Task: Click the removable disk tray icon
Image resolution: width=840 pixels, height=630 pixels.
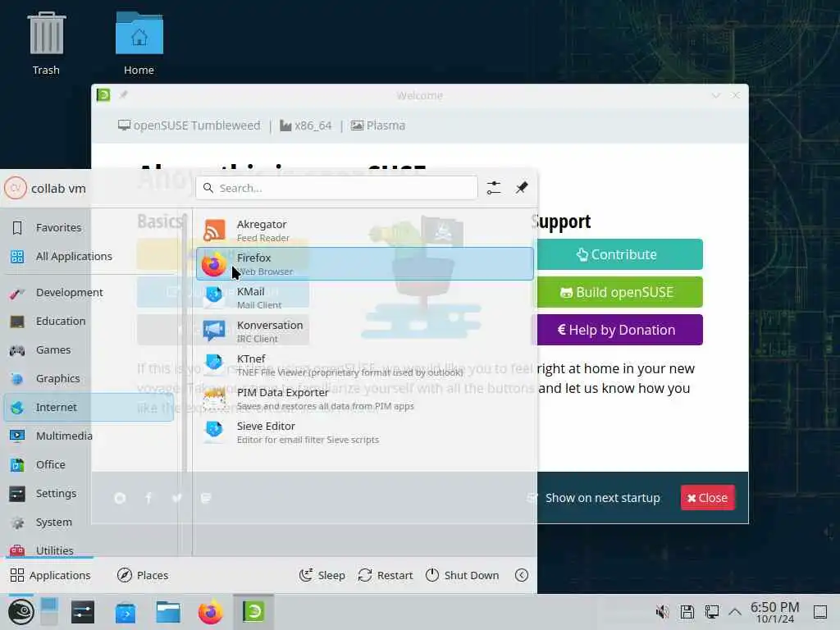Action: pos(687,612)
